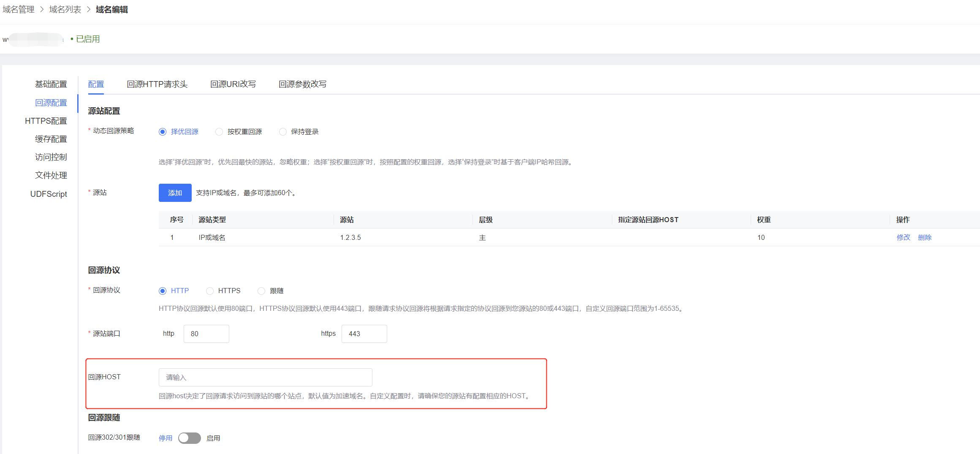980x454 pixels.
Task: Click the 回源HOST input field
Action: (x=266, y=377)
